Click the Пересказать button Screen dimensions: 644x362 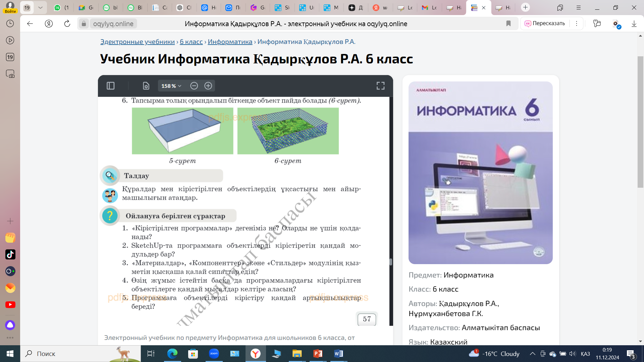tap(545, 23)
